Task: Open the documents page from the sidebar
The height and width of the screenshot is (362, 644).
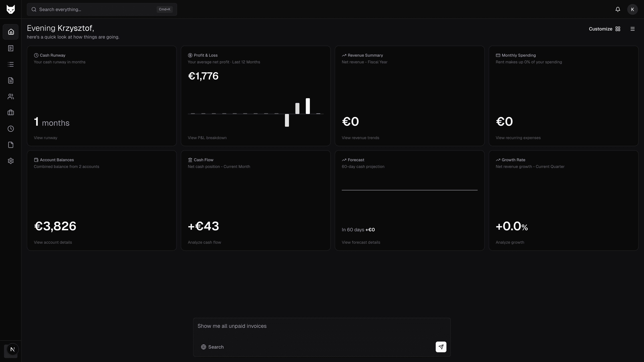Action: (11, 80)
